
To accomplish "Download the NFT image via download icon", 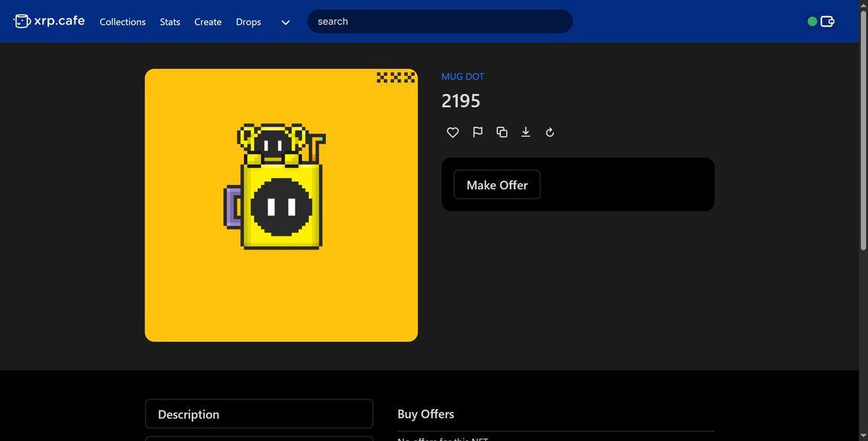I will coord(526,132).
